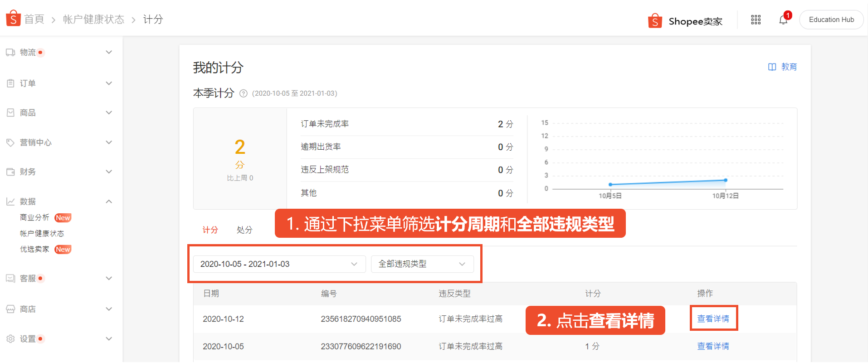The height and width of the screenshot is (363, 868).
Task: Click the Shopee卖家 logo icon
Action: click(x=655, y=21)
